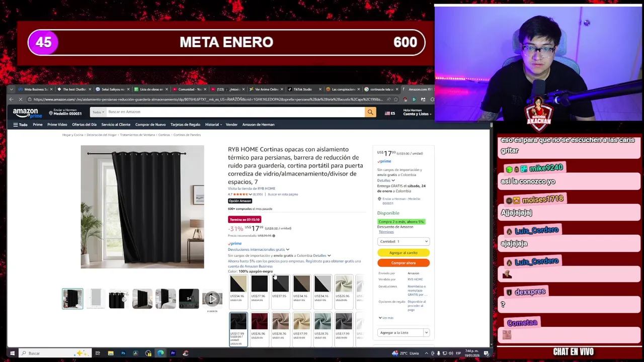
Task: Close the TikTok Studio tab
Action: tap(319, 89)
